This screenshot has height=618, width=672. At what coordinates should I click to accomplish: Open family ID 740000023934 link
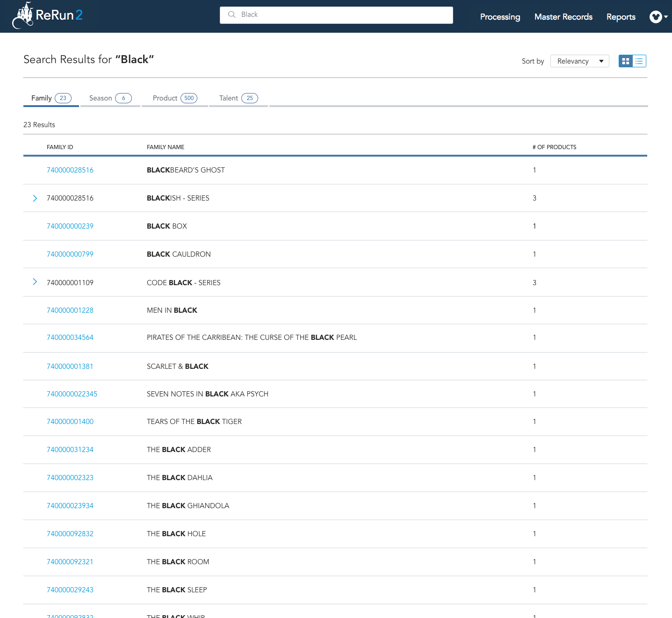70,506
